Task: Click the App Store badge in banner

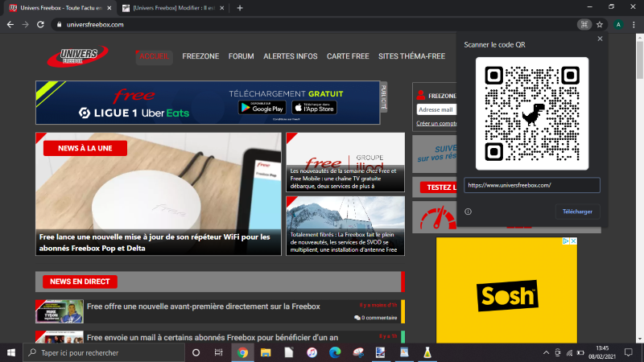Action: click(314, 108)
